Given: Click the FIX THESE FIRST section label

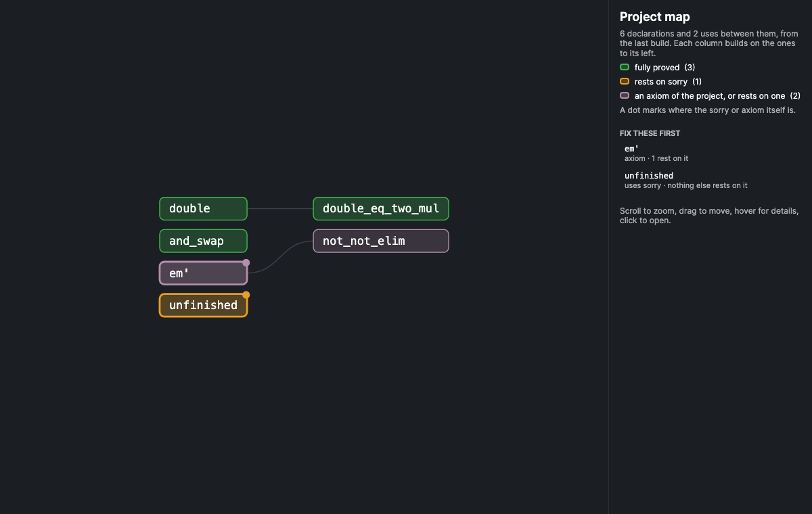Looking at the screenshot, I should [650, 133].
